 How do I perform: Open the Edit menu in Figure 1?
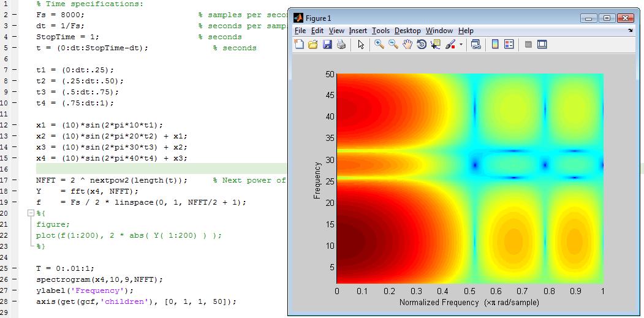pos(317,31)
